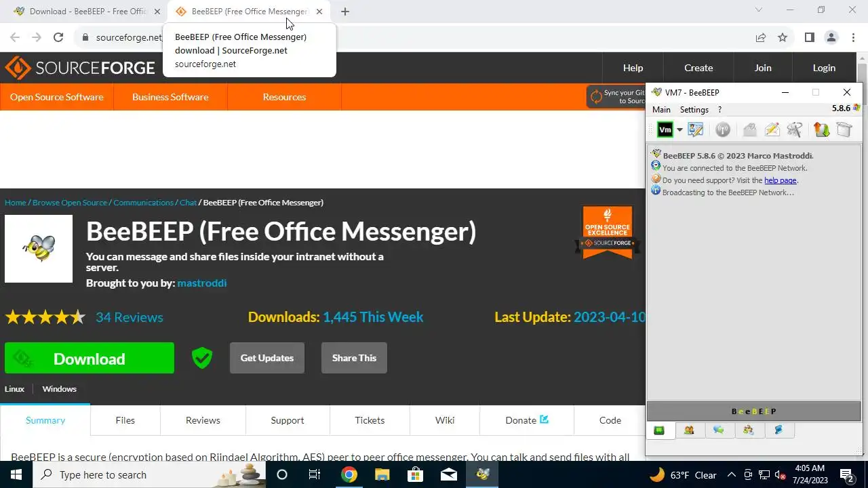Switch to the Tickets tab

tap(370, 420)
